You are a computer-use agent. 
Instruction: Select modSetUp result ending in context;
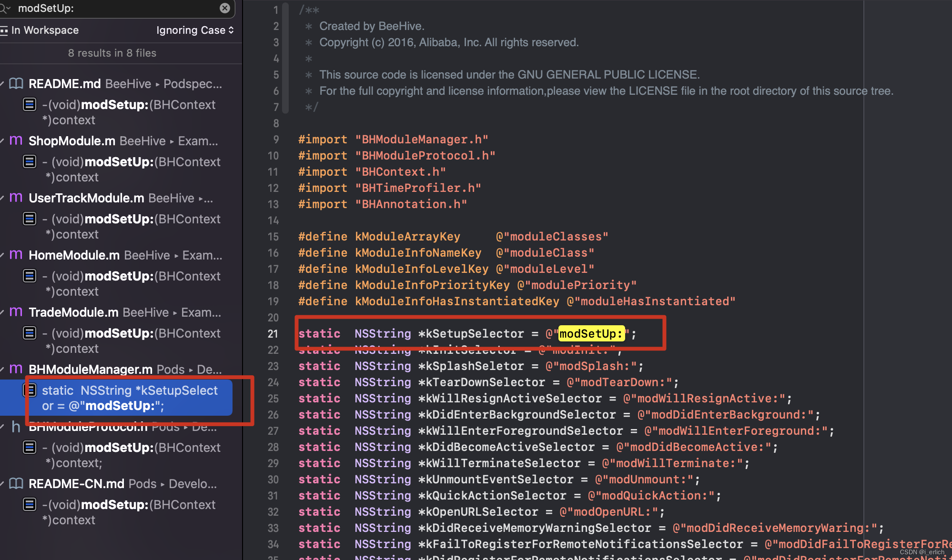132,455
